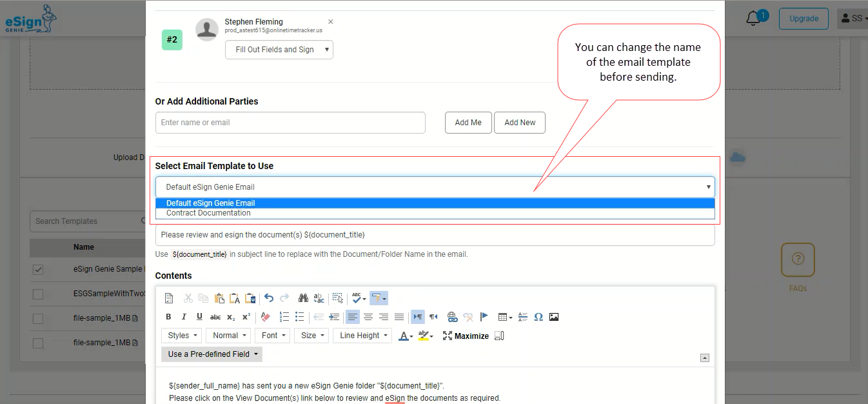Open the SS user account menu
868x404 pixels.
click(852, 19)
